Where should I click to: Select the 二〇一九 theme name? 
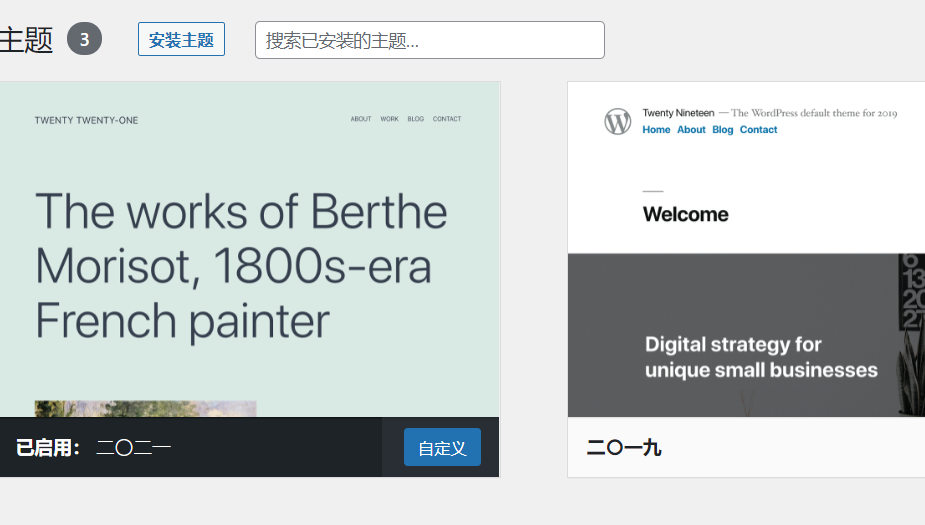pyautogui.click(x=624, y=448)
